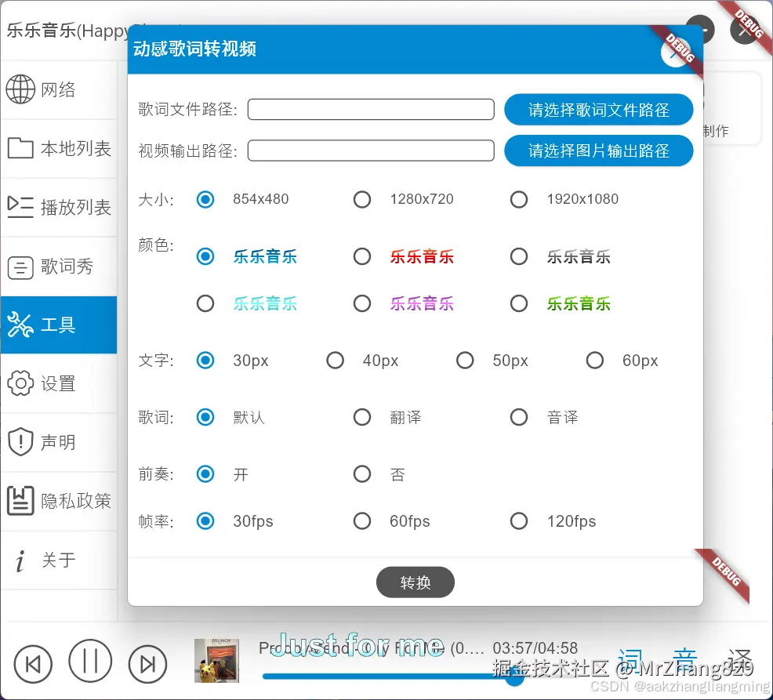The height and width of the screenshot is (700, 773).
Task: Switch to the 工具 tools tab
Action: pyautogui.click(x=59, y=325)
